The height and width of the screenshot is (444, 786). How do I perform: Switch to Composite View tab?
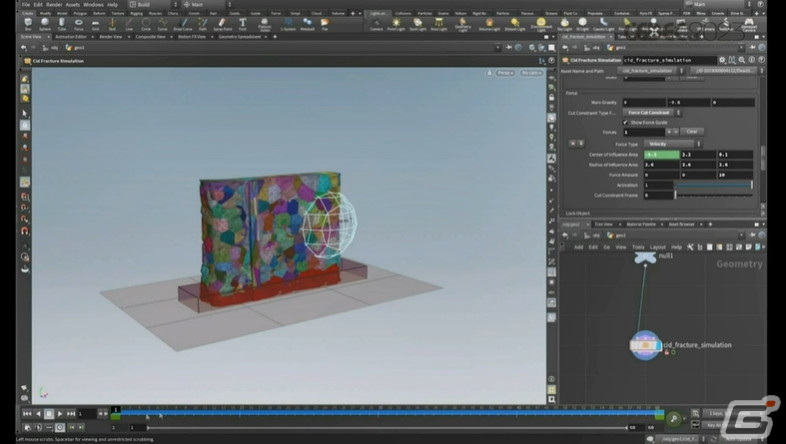click(150, 37)
